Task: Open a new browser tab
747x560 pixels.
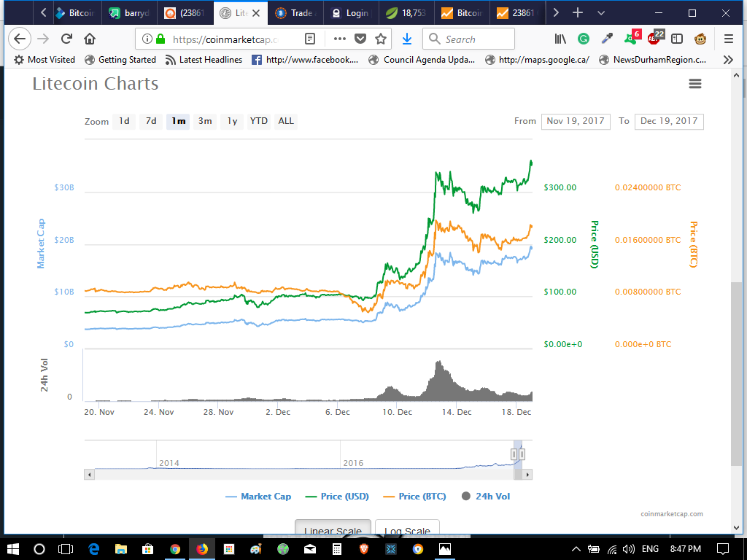Action: click(578, 13)
